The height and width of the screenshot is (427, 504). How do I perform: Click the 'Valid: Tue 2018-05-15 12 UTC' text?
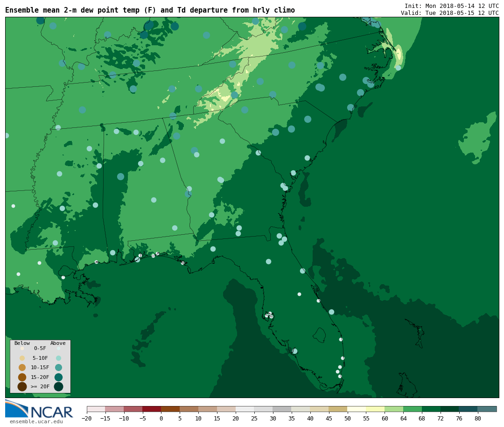click(x=450, y=13)
